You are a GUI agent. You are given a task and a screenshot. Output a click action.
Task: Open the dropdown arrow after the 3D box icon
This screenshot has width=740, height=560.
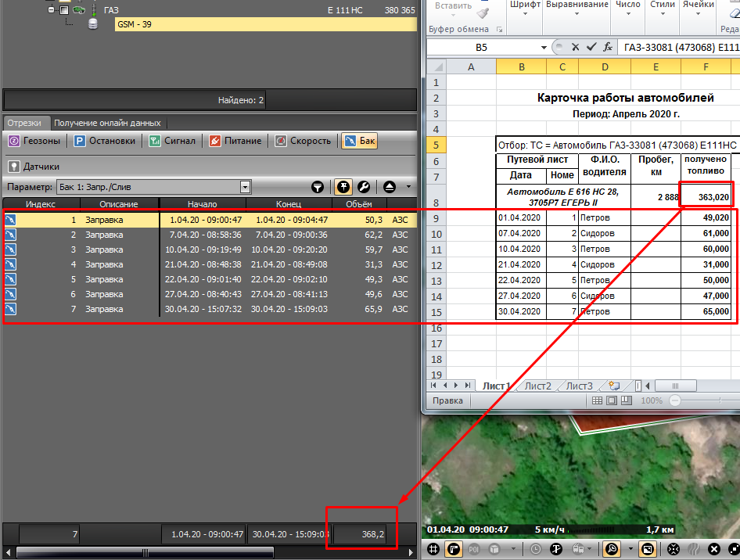(513, 549)
